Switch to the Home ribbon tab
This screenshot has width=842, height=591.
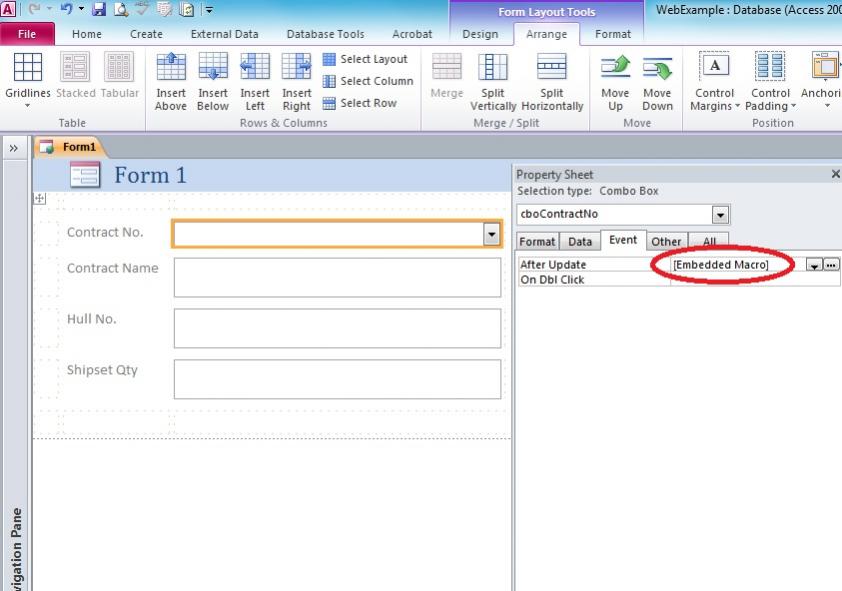point(86,34)
